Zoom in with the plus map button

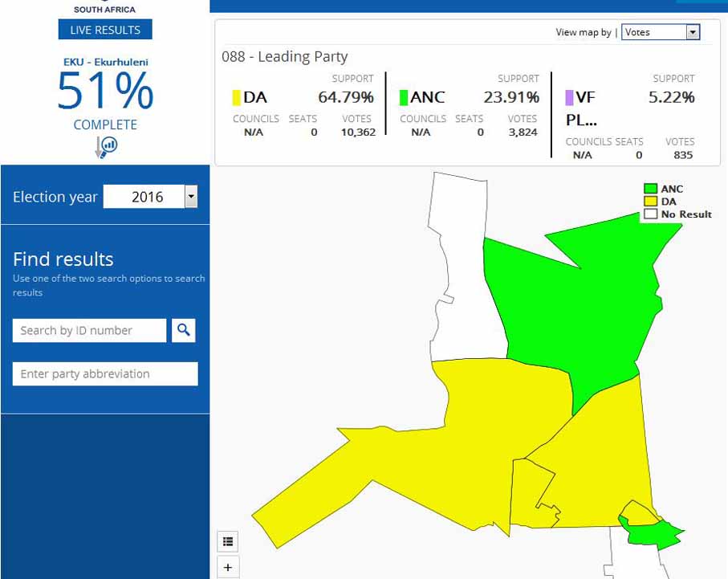227,568
